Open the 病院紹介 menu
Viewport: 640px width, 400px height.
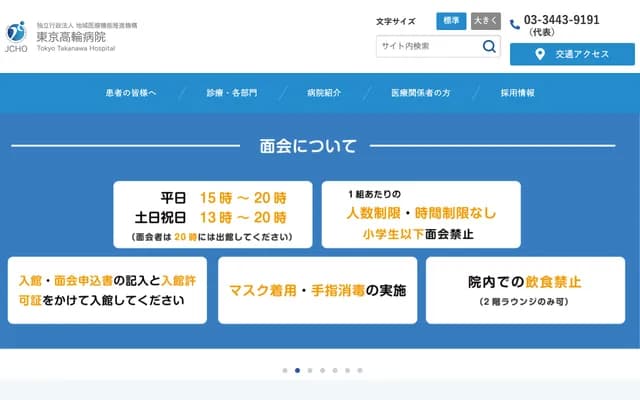coord(324,93)
